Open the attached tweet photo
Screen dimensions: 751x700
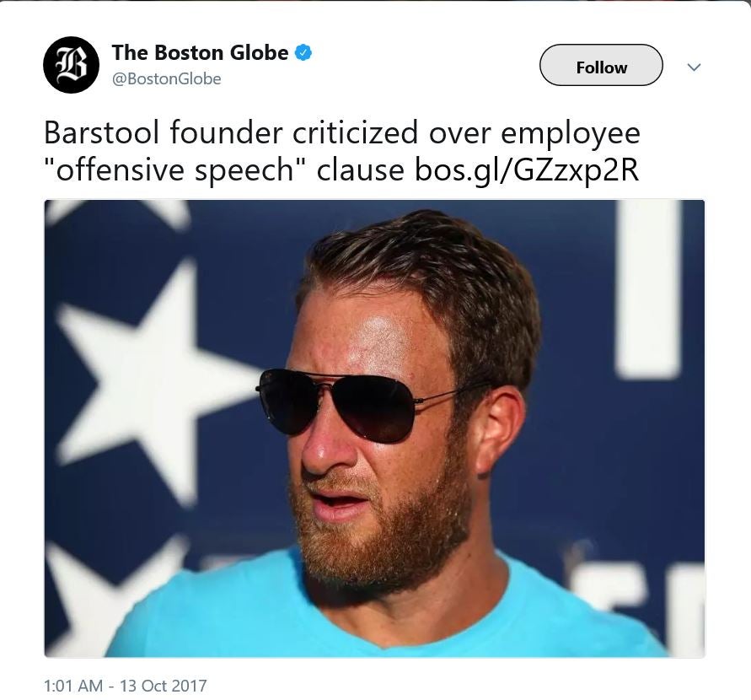tap(374, 428)
